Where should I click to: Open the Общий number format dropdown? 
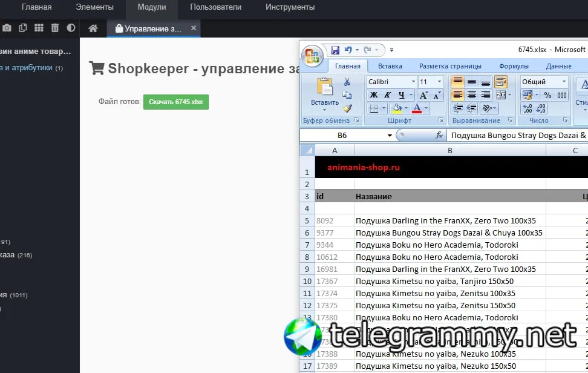tap(564, 81)
